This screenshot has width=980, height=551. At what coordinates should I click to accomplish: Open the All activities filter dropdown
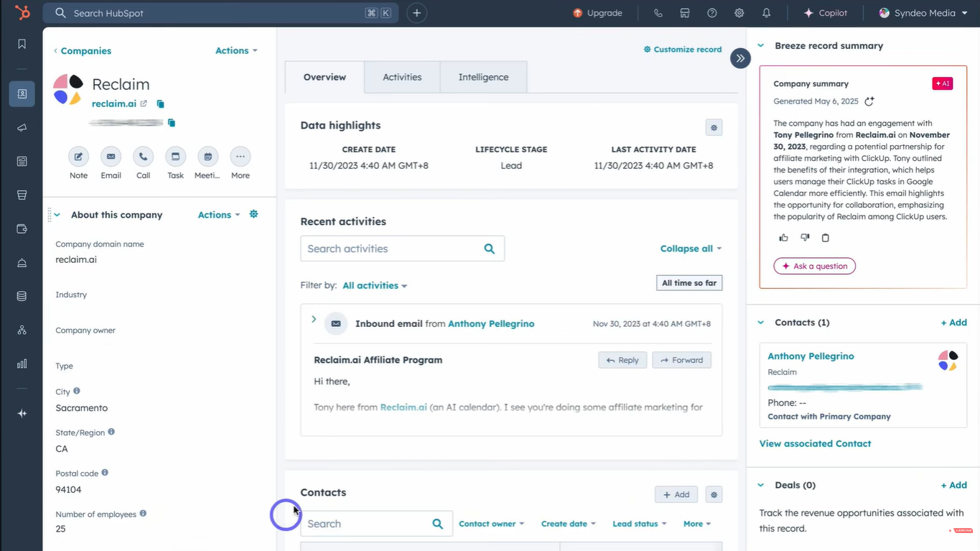375,286
